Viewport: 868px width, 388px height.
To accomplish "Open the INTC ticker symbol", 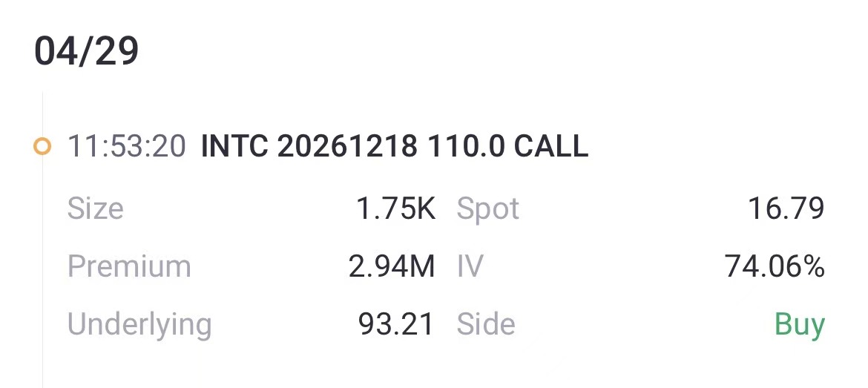I will [235, 147].
